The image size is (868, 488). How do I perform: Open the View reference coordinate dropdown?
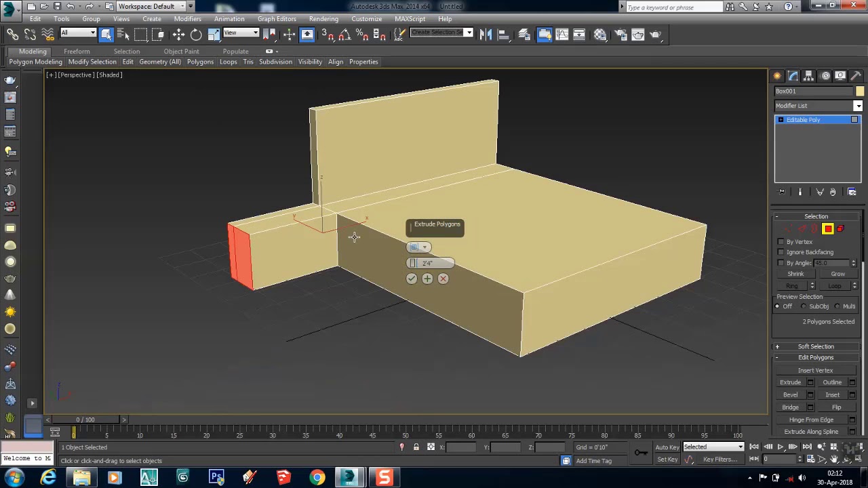241,33
